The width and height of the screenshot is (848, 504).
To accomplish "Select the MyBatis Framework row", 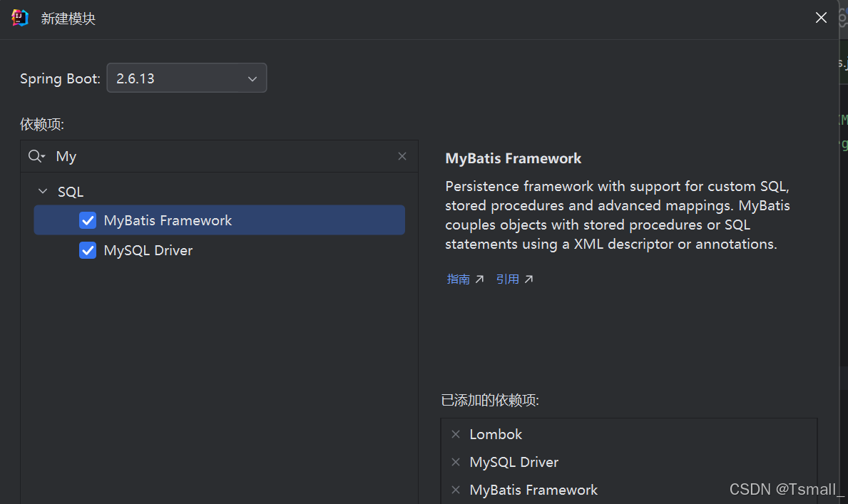I will point(219,220).
